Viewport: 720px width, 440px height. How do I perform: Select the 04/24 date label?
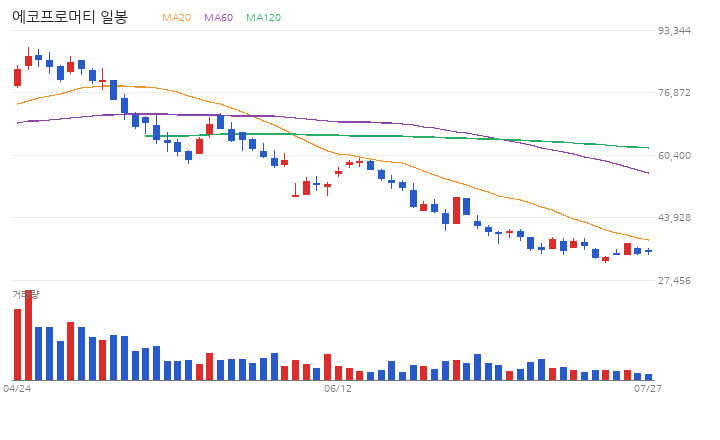17,389
